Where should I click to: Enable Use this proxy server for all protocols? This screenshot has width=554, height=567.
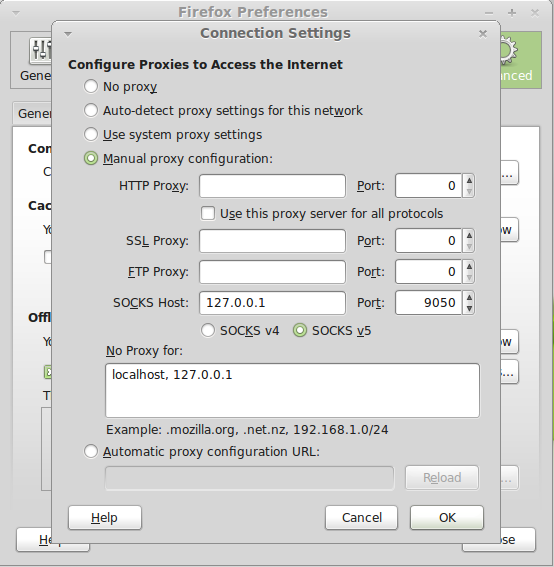click(x=208, y=213)
